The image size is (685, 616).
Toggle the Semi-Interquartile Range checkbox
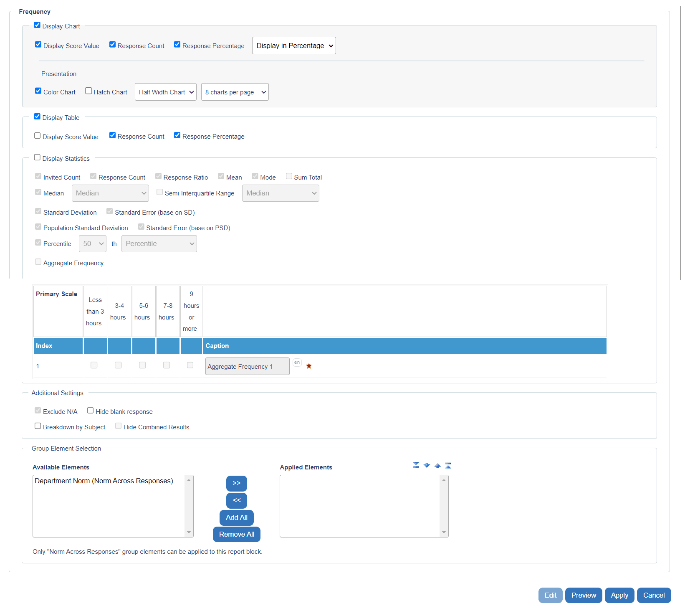(x=160, y=192)
